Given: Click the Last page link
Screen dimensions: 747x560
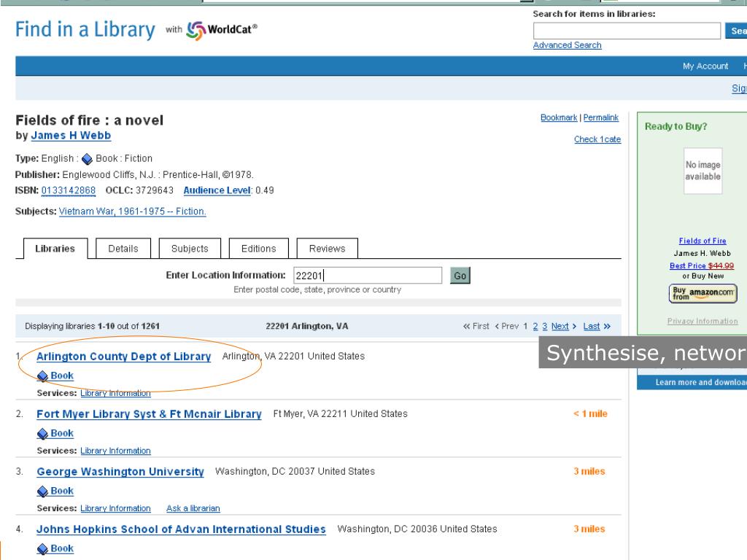Looking at the screenshot, I should pos(591,326).
